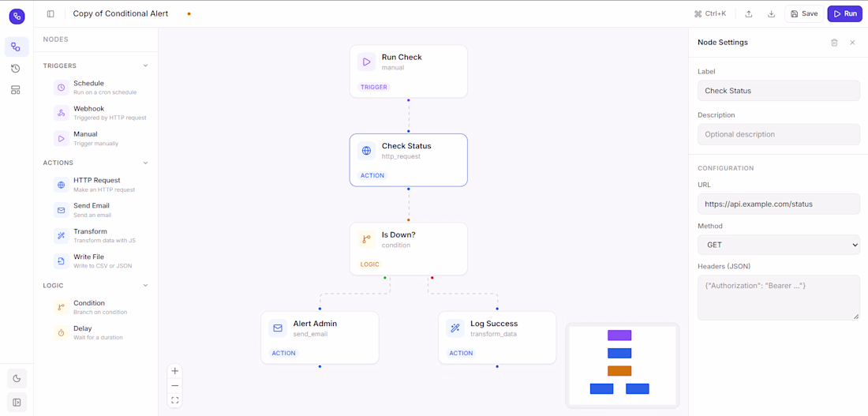
Task: Click the Check Status node globe icon
Action: 366,151
